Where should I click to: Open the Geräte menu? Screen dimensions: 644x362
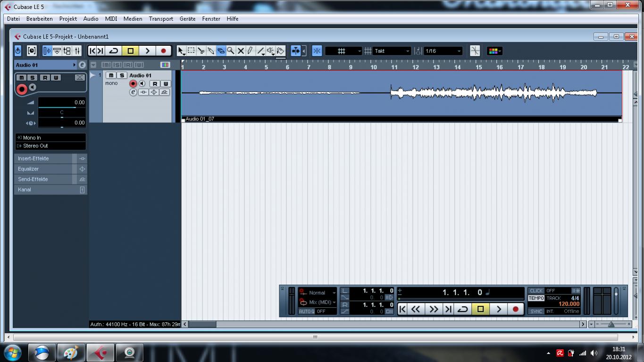(x=187, y=19)
